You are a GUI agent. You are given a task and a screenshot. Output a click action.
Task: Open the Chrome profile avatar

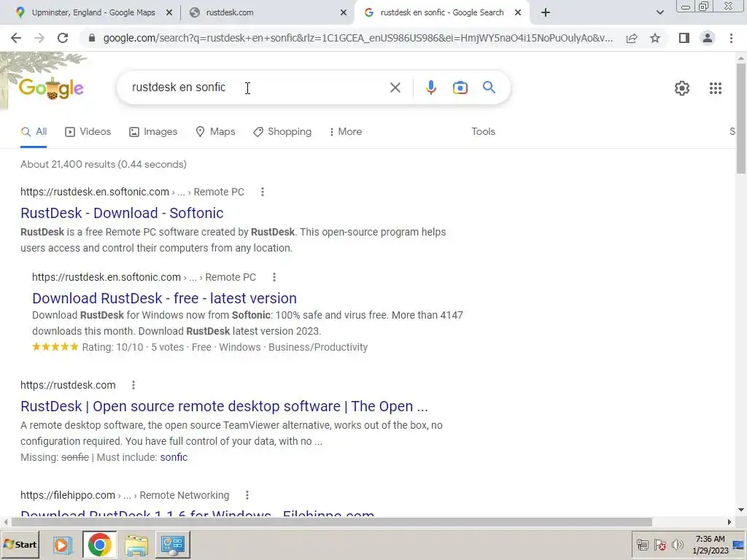708,38
